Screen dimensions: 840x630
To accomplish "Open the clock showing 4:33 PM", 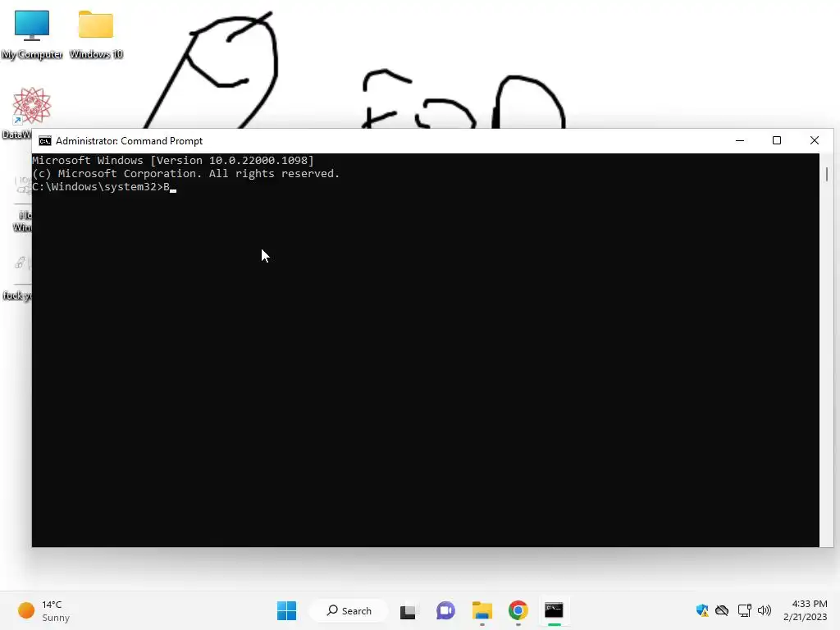I will coord(806,610).
